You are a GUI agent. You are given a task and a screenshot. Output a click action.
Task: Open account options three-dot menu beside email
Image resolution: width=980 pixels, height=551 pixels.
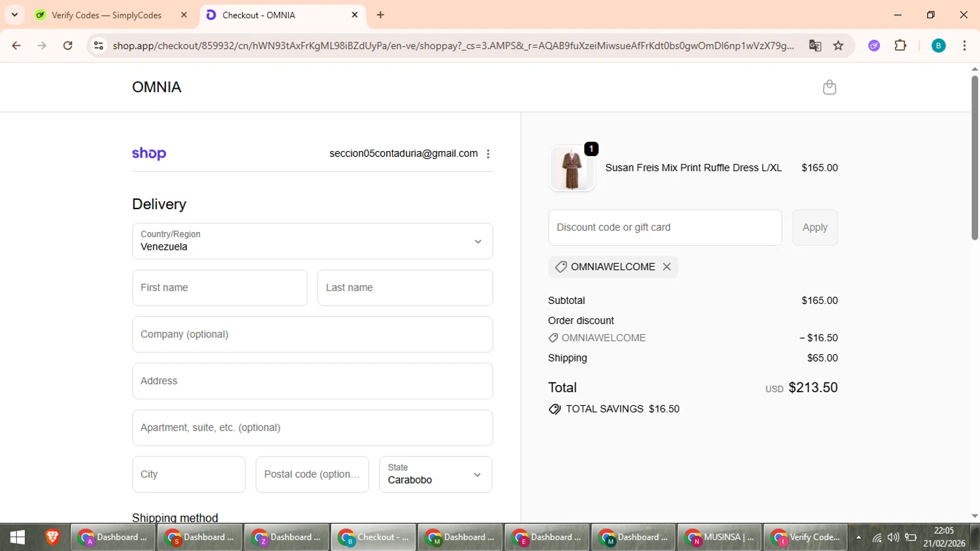click(x=488, y=154)
